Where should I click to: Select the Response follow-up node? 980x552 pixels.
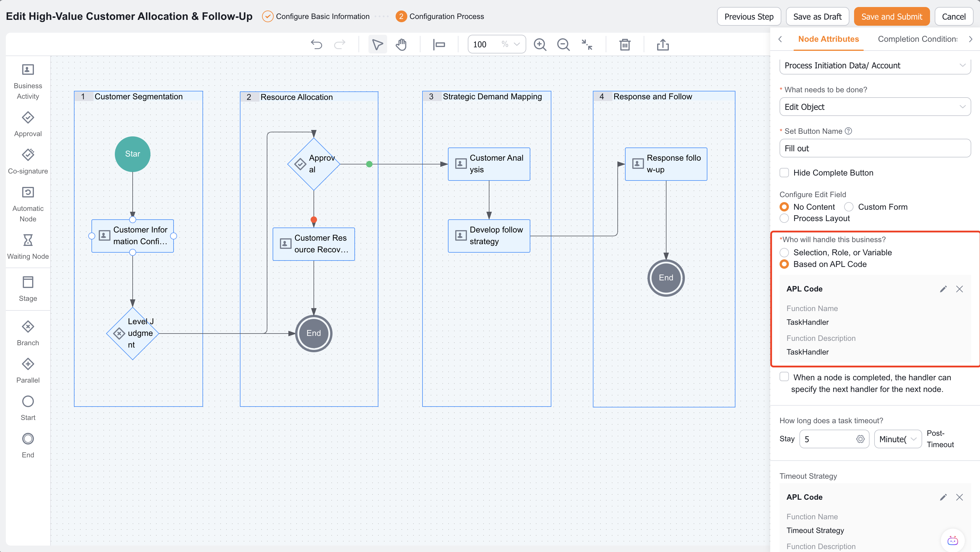(x=666, y=164)
